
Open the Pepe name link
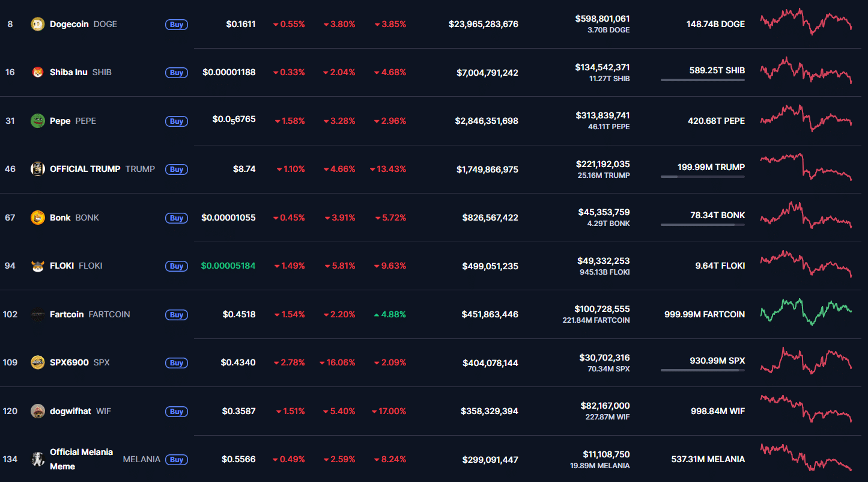[x=60, y=121]
